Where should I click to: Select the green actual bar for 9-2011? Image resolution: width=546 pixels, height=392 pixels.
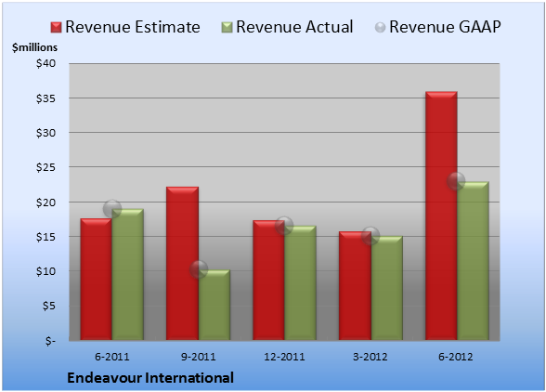(x=214, y=305)
